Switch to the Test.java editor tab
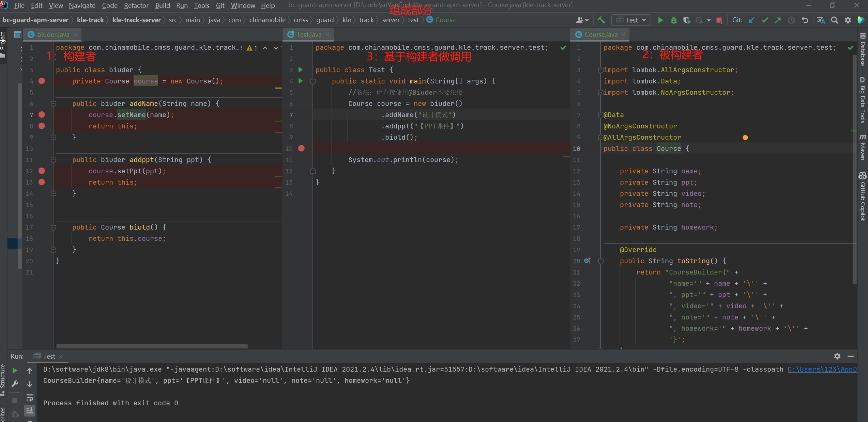Image resolution: width=868 pixels, height=422 pixels. 308,34
